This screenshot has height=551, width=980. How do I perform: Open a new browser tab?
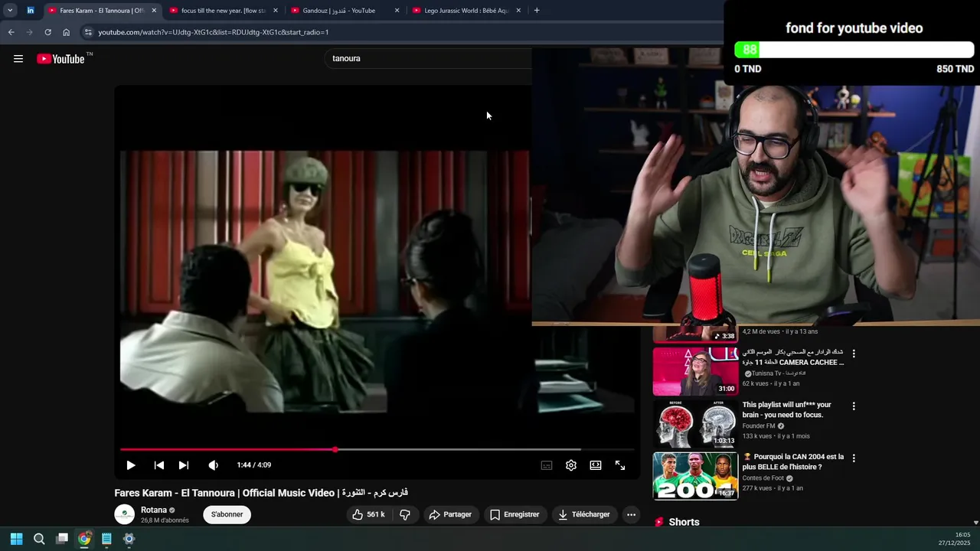(537, 11)
